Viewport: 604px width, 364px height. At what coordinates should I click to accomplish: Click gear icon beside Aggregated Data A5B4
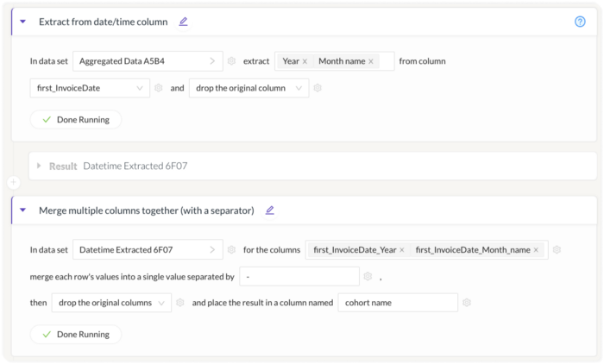231,61
